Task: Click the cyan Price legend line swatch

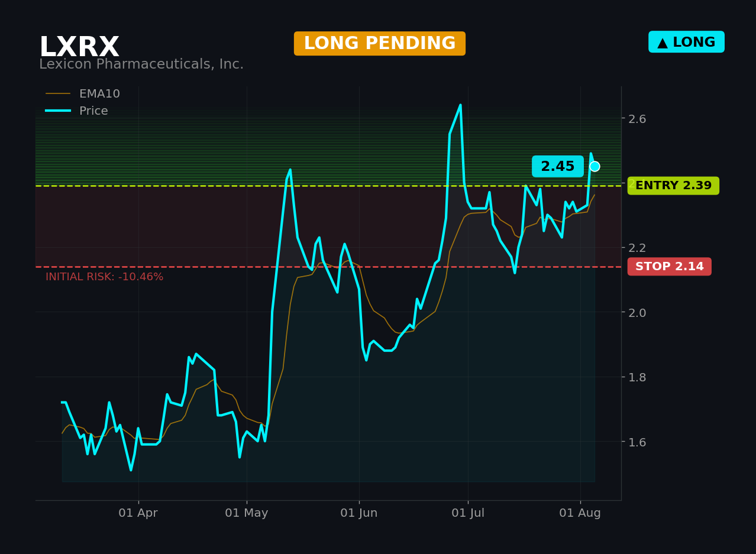Action: (x=58, y=111)
